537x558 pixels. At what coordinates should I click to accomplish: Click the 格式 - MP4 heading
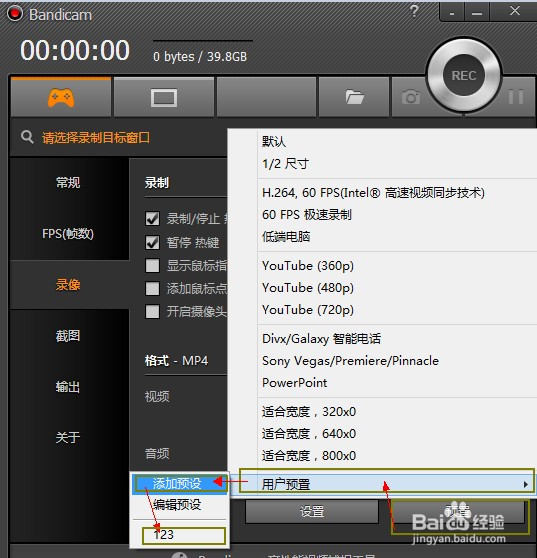click(x=176, y=361)
